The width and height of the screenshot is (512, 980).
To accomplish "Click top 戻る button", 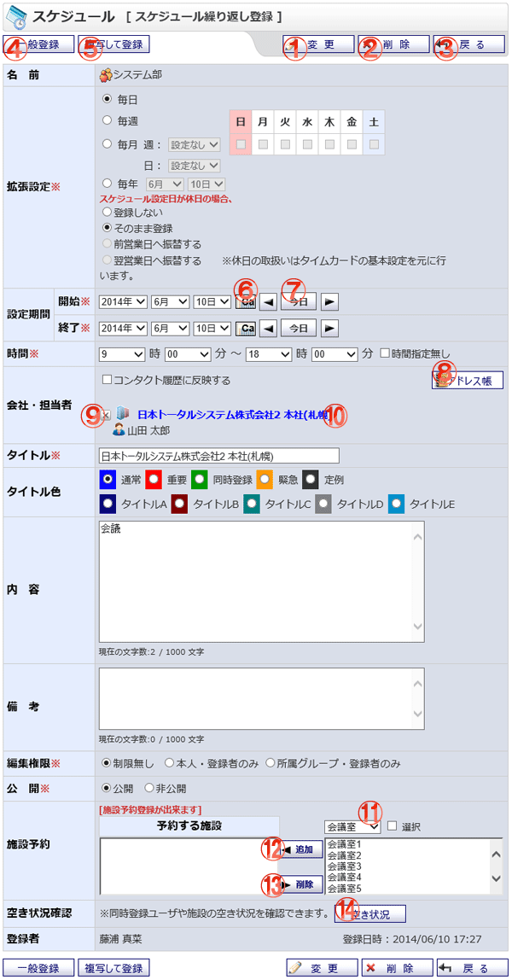I will click(468, 45).
